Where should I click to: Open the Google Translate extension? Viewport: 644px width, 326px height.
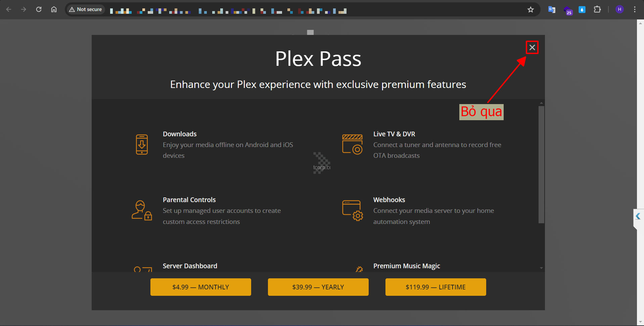point(551,9)
